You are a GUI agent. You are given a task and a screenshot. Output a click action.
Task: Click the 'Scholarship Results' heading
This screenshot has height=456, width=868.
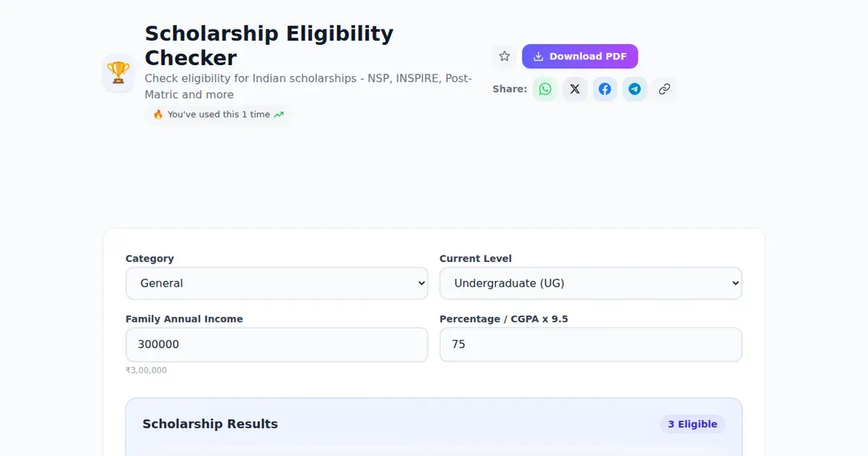(x=210, y=424)
